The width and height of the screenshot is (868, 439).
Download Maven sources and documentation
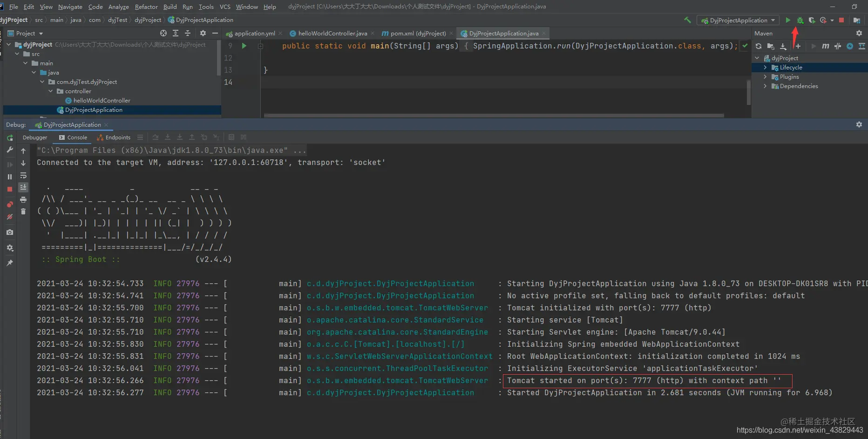[783, 46]
